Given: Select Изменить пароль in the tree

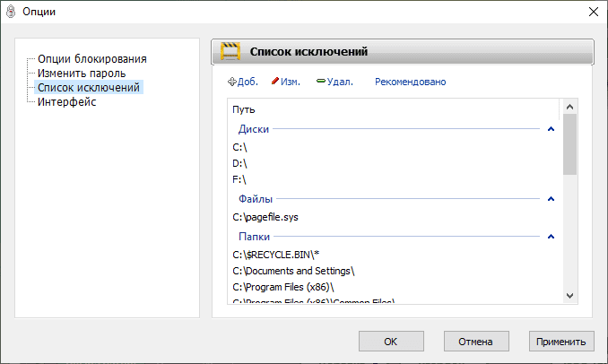Looking at the screenshot, I should click(x=81, y=74).
